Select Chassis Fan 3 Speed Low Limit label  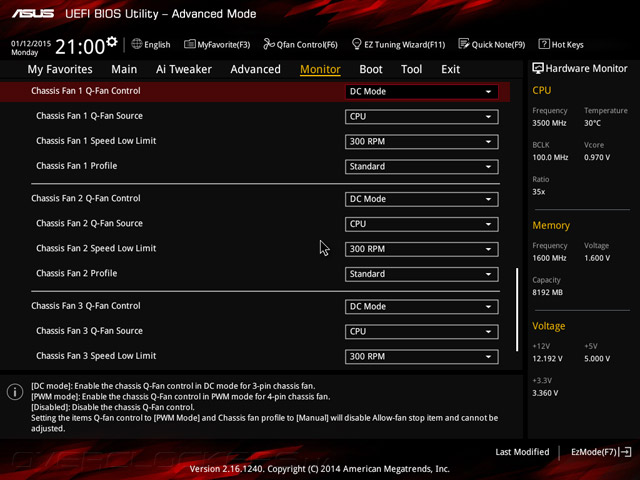coord(96,356)
